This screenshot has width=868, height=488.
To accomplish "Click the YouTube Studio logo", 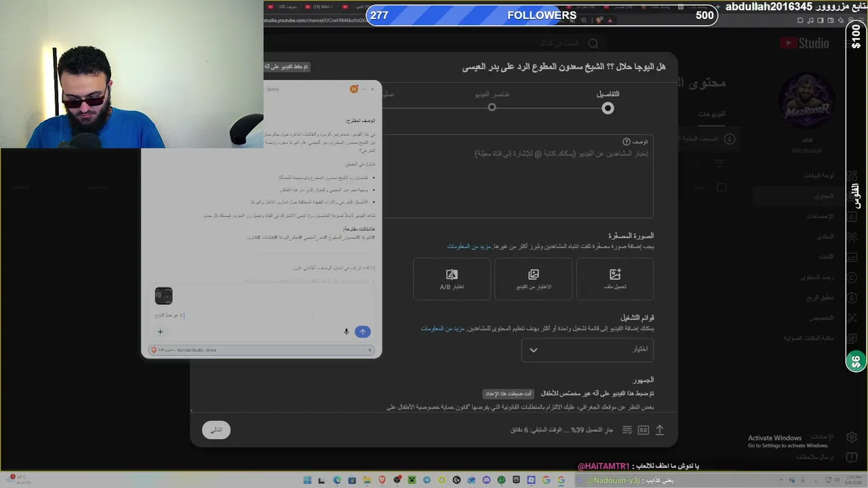I will (804, 43).
